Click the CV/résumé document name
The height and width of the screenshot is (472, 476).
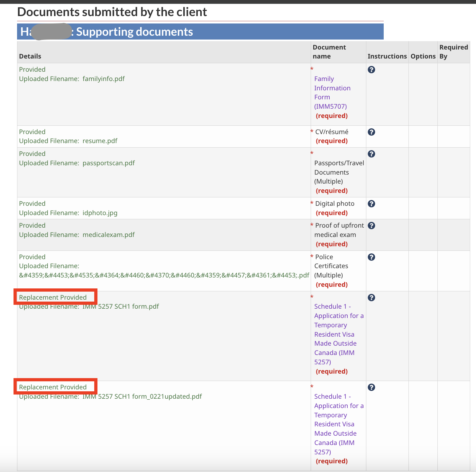332,132
